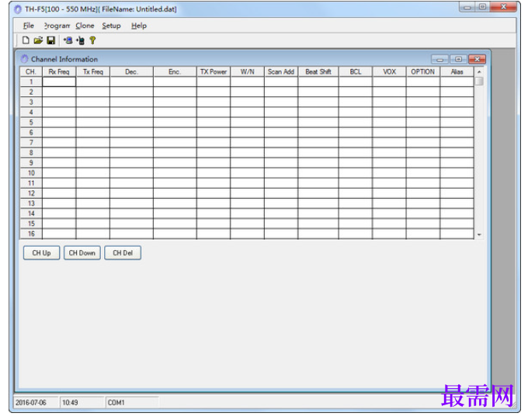The width and height of the screenshot is (528, 420).
Task: Click the CH Up button
Action: pos(41,253)
